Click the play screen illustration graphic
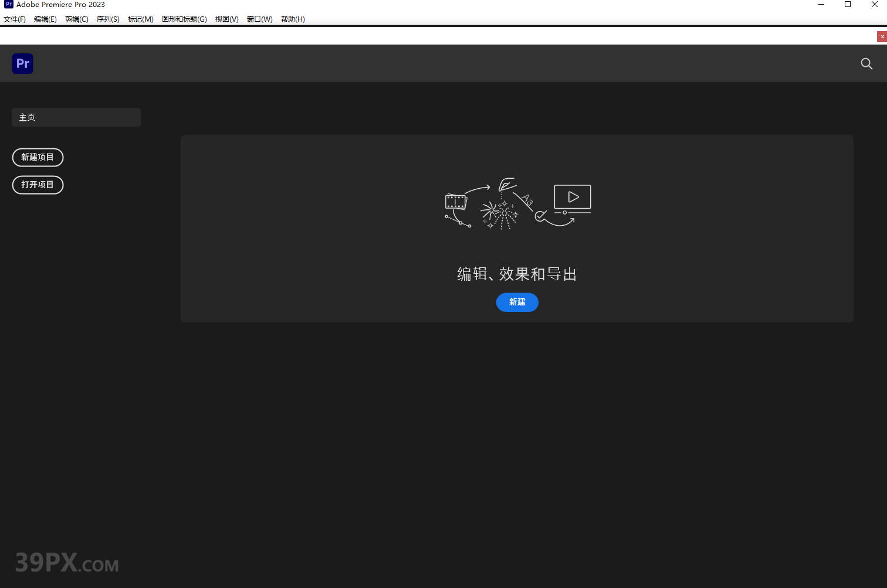 [x=572, y=198]
